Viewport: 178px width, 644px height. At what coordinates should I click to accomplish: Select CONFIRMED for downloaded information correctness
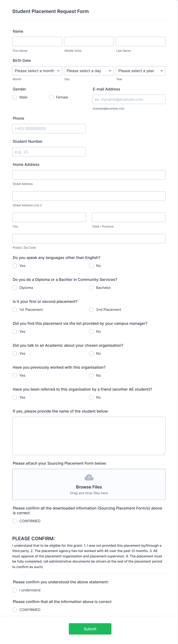pyautogui.click(x=15, y=521)
